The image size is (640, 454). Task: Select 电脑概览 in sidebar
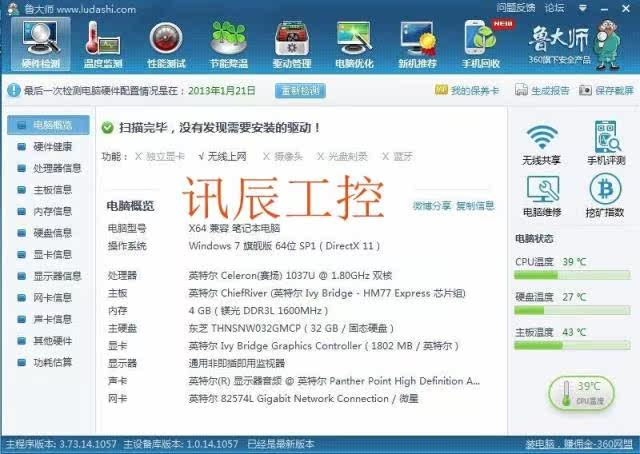tap(48, 125)
